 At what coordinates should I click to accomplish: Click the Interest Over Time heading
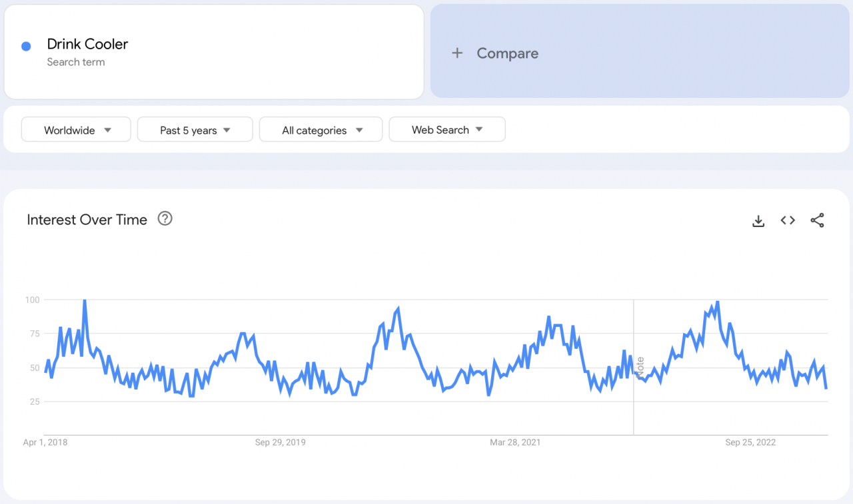pos(87,220)
